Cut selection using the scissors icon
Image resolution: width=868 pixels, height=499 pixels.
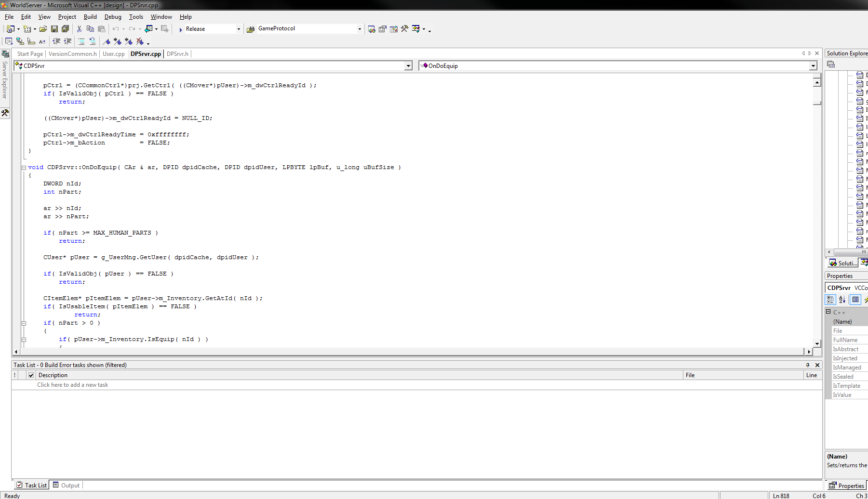pos(80,29)
